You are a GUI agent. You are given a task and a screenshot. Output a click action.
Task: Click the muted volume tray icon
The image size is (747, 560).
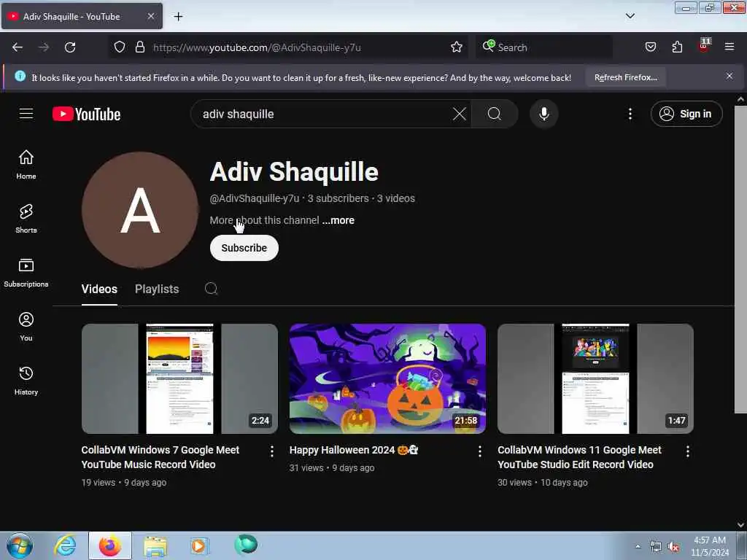(673, 547)
